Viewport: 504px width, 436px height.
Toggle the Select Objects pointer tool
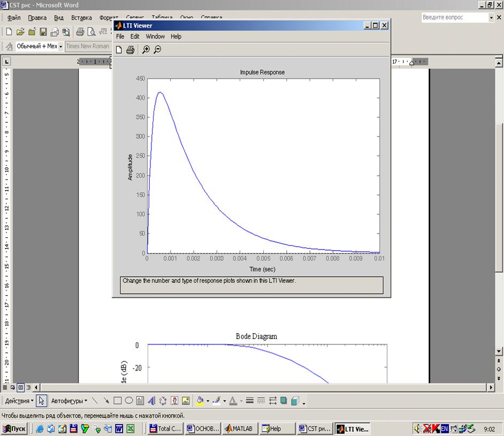(x=42, y=401)
